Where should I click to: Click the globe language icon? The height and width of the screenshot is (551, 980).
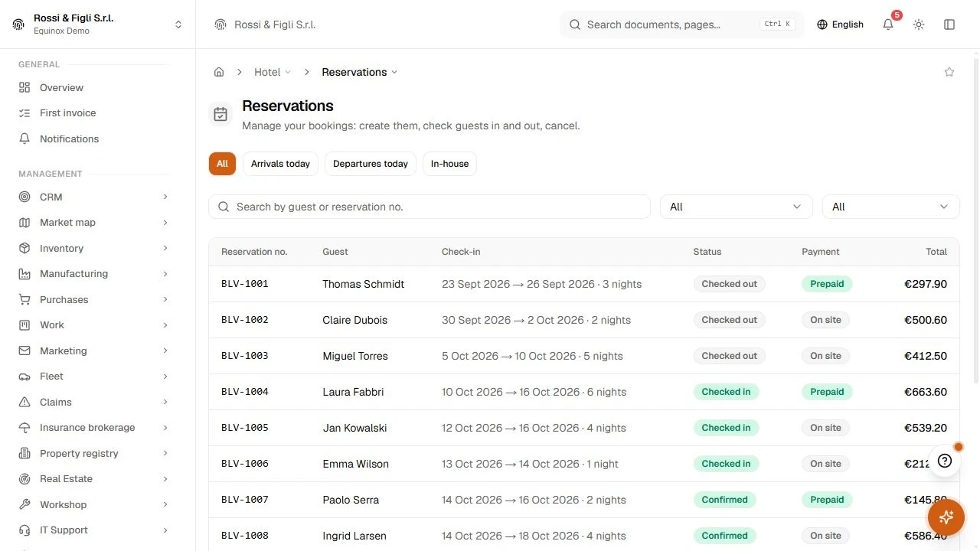tap(822, 24)
